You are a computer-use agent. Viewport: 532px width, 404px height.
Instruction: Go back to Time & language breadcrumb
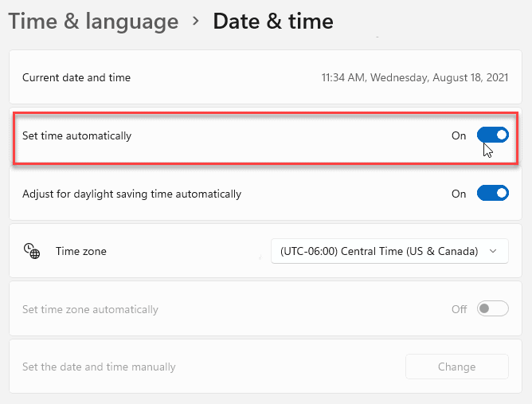pos(93,22)
